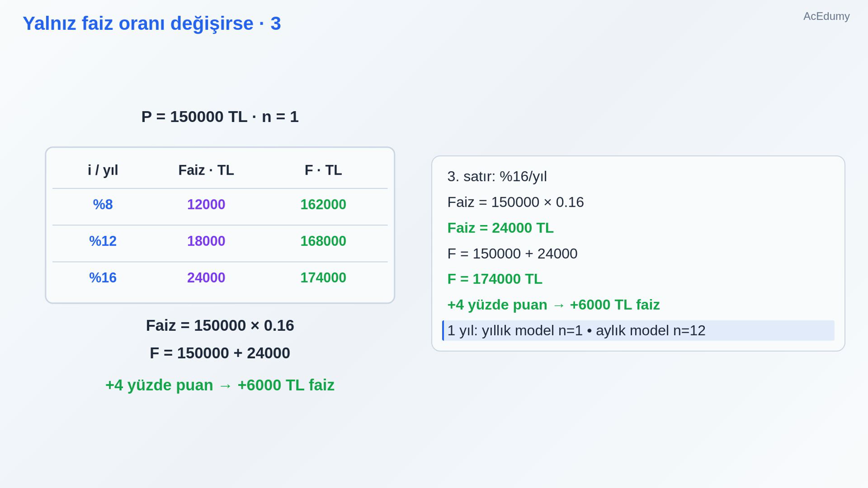The width and height of the screenshot is (868, 488).
Task: Click the green 'Faiz = 24000 TL' result
Action: pos(500,228)
